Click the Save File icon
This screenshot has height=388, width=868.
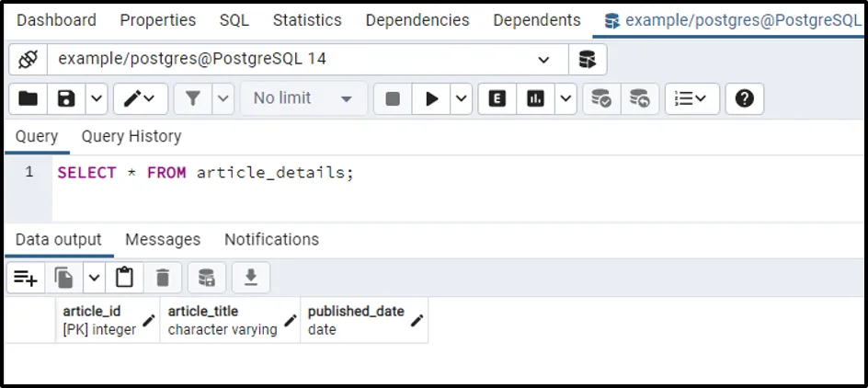66,98
